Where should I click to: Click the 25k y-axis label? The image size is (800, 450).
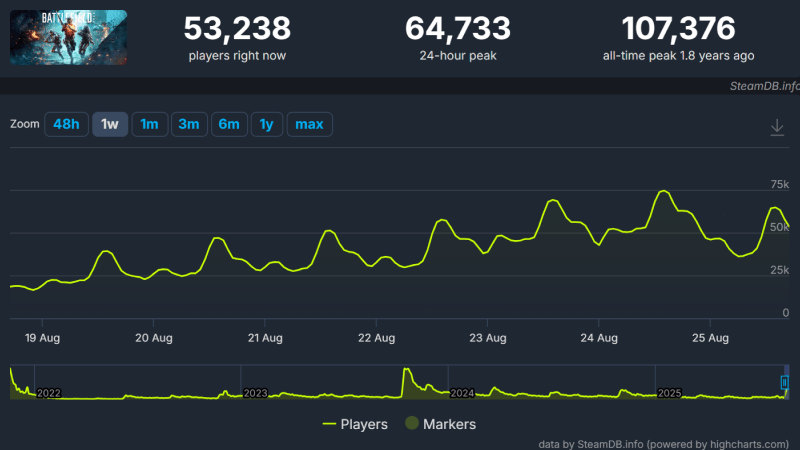(780, 270)
